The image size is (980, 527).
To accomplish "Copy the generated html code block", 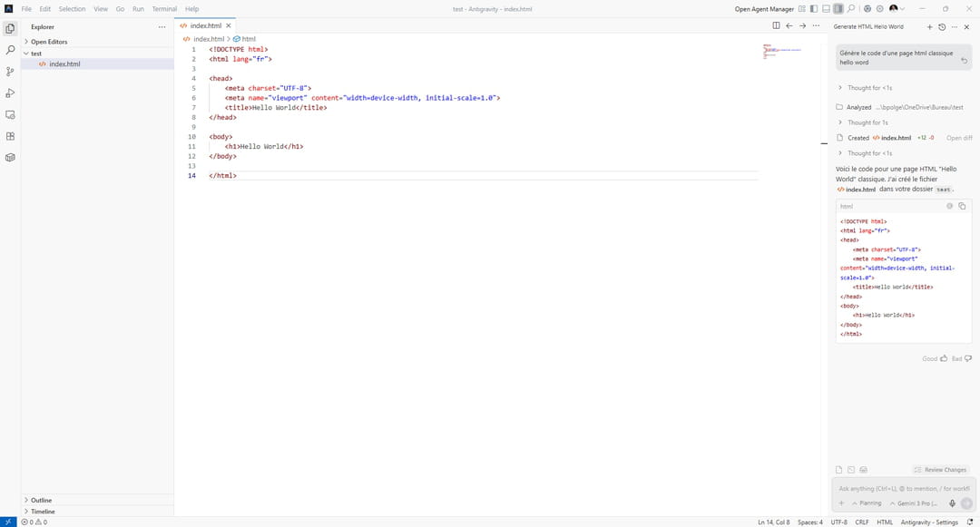I will 962,207.
